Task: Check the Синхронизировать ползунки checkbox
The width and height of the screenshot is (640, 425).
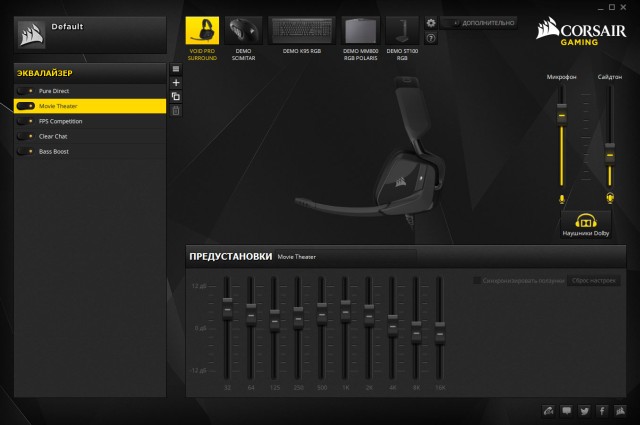Action: click(476, 280)
